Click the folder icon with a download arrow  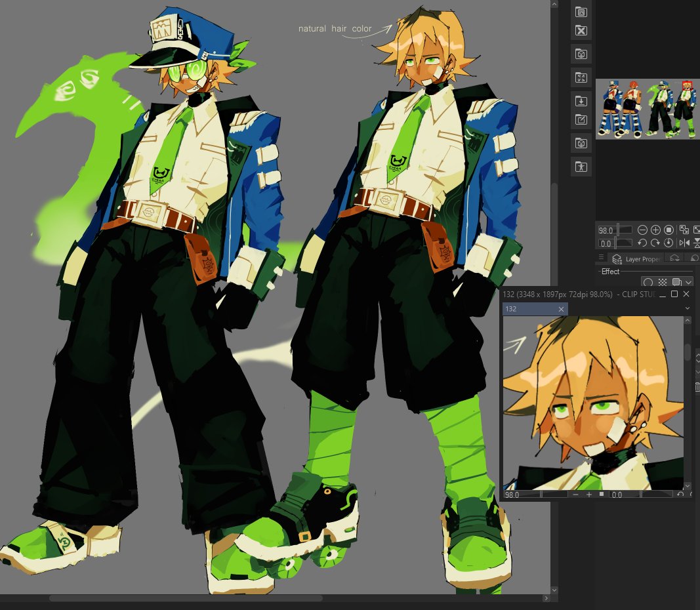click(x=581, y=101)
